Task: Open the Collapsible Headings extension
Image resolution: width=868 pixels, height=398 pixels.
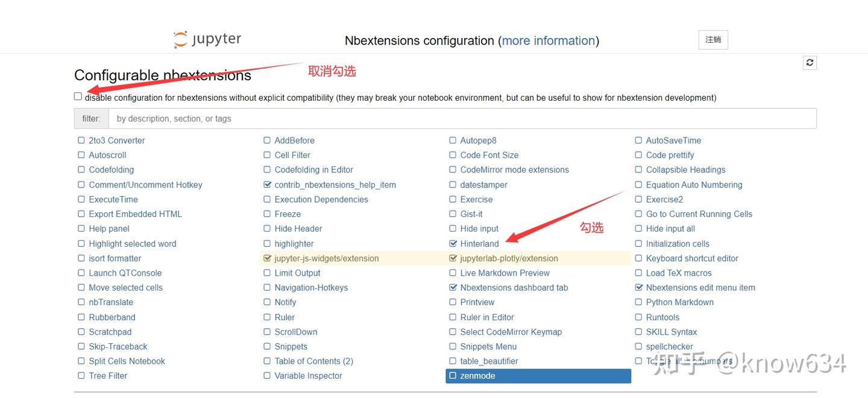Action: tap(685, 170)
